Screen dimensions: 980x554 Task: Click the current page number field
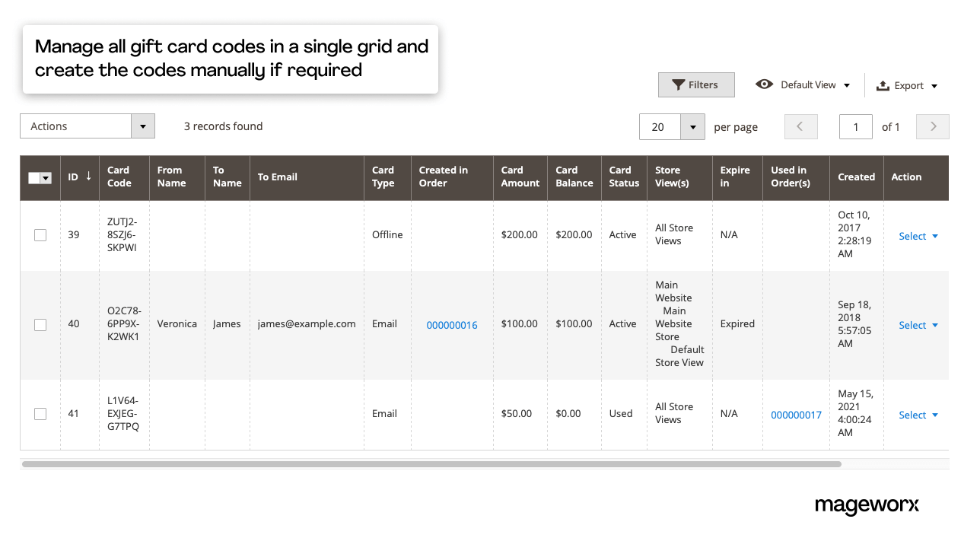coord(855,127)
